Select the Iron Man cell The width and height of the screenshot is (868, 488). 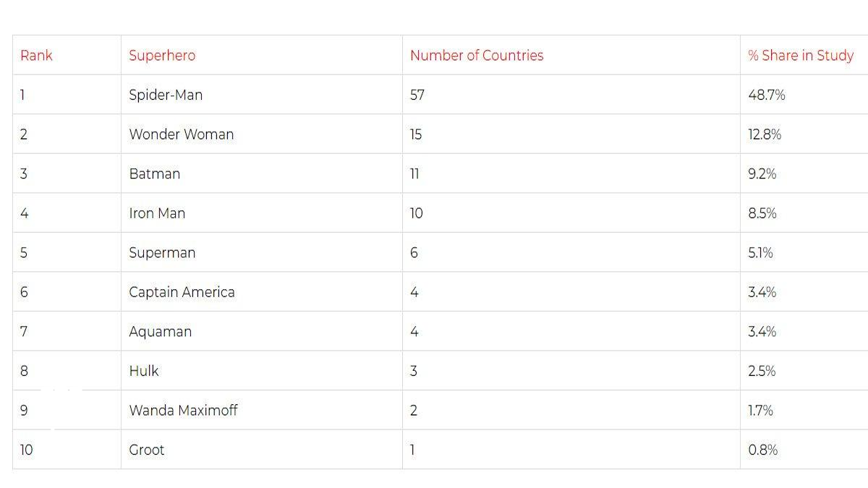[x=157, y=213]
